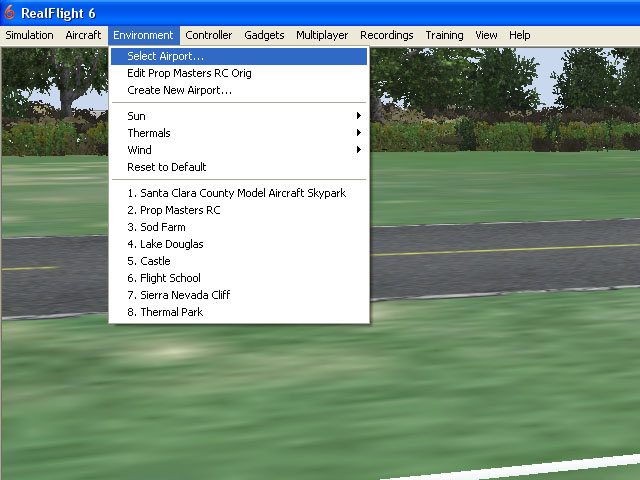Open the Gadgets menu

264,36
